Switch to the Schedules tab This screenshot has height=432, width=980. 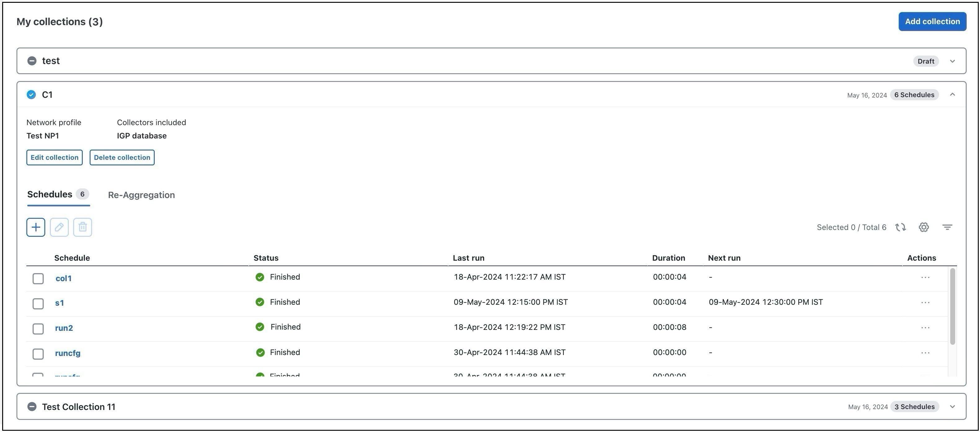coord(58,195)
